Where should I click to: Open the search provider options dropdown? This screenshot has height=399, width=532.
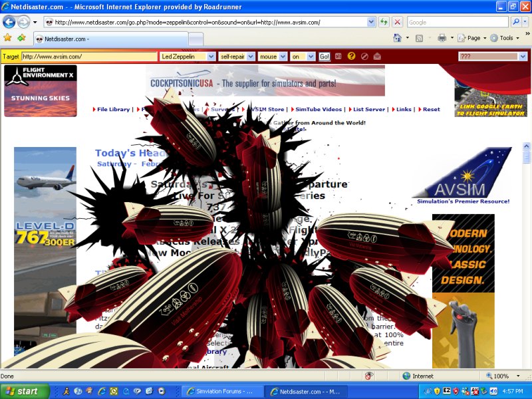click(x=525, y=22)
